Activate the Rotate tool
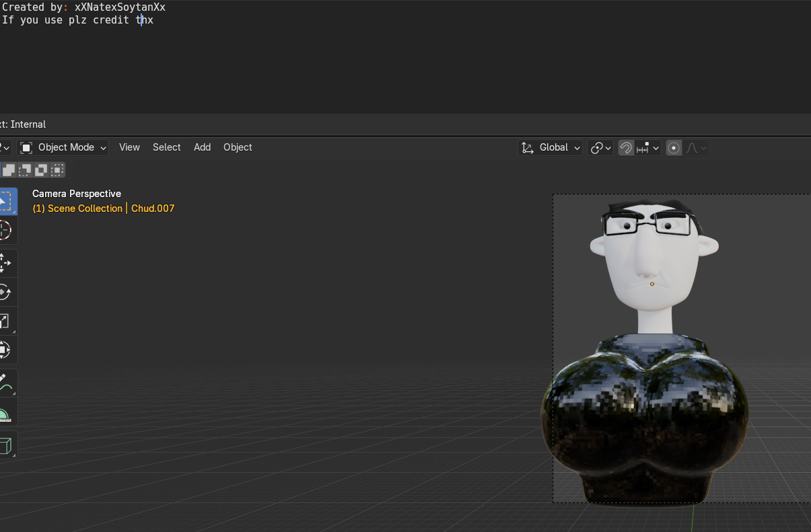 [x=5, y=292]
